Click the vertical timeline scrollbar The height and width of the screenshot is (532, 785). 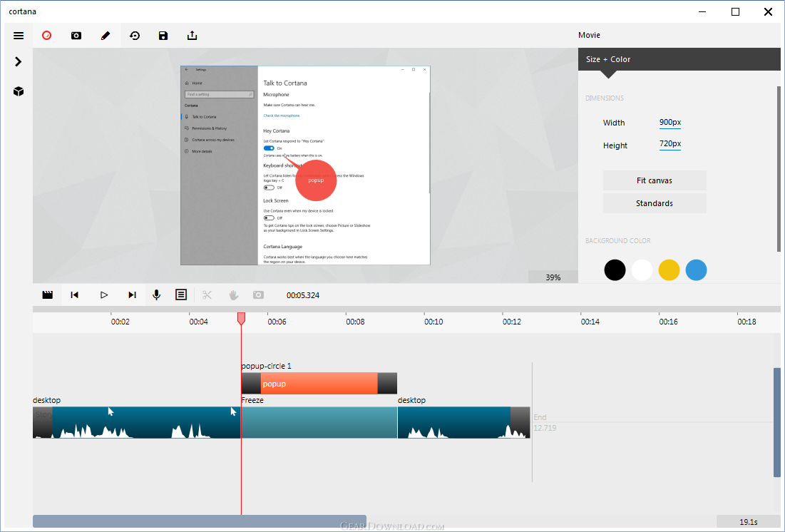(x=777, y=422)
